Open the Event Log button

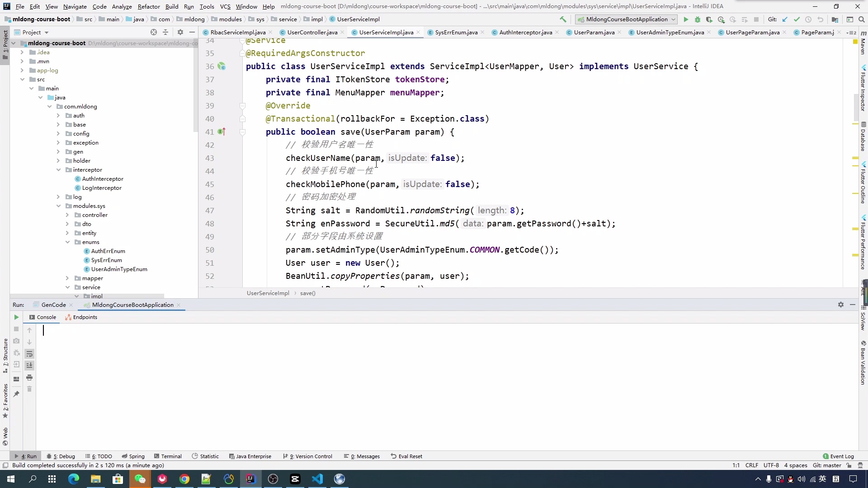838,456
